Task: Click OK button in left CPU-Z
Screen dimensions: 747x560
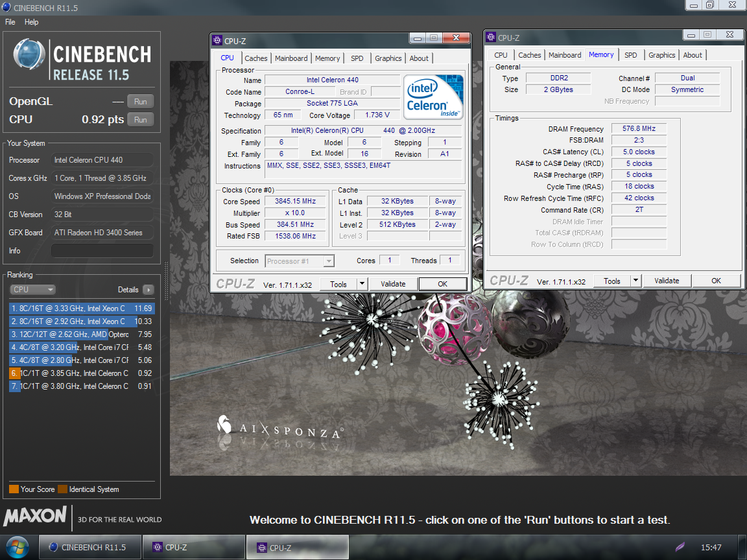Action: click(x=443, y=284)
